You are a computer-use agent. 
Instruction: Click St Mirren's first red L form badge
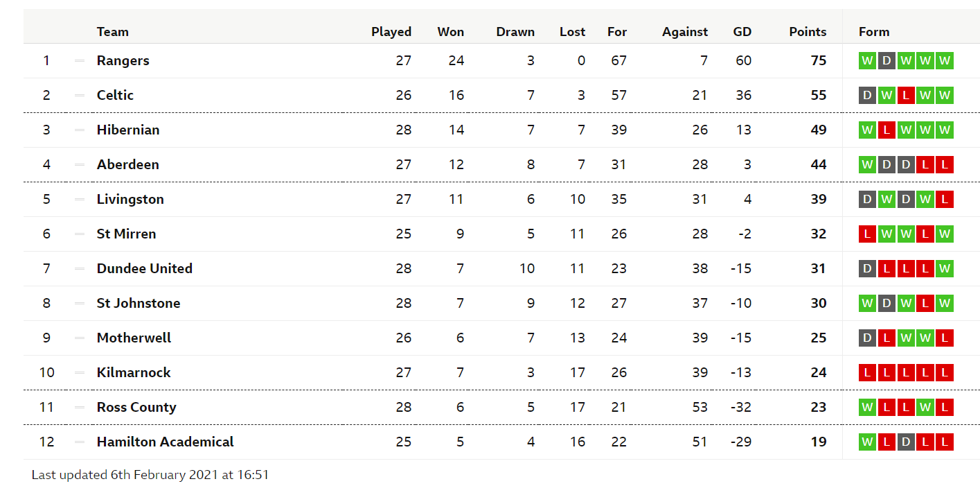(867, 234)
